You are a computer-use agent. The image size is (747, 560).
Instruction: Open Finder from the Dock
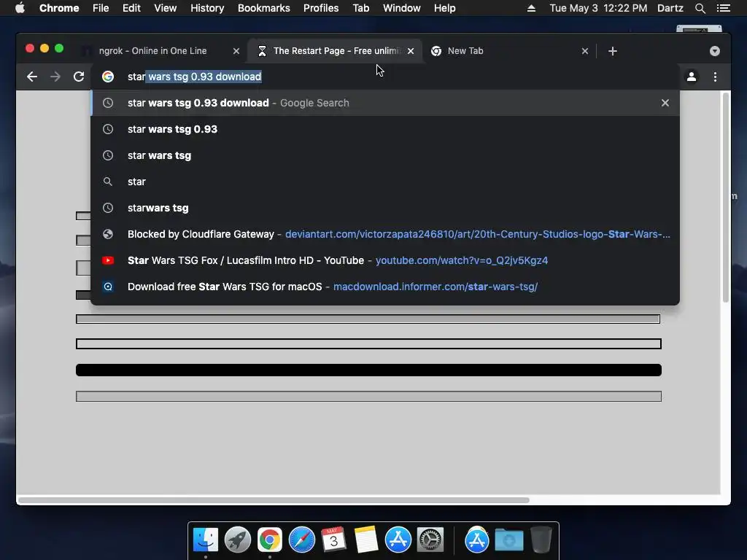pos(206,540)
